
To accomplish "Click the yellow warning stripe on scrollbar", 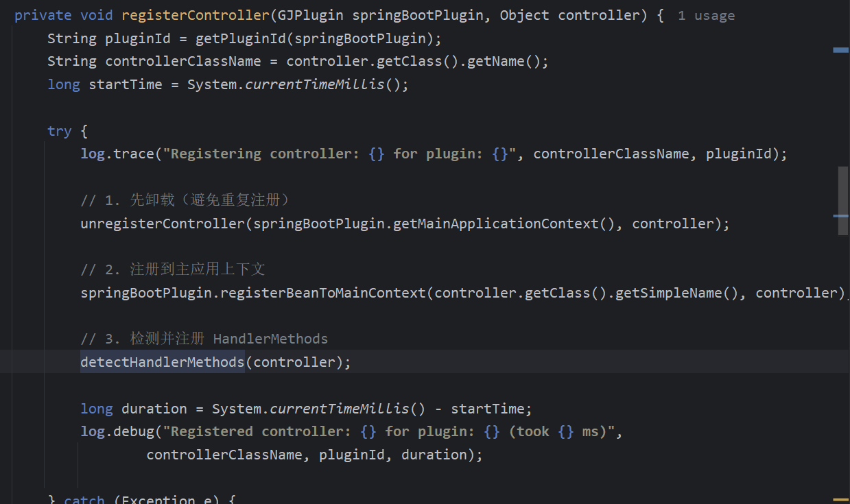I will [841, 500].
